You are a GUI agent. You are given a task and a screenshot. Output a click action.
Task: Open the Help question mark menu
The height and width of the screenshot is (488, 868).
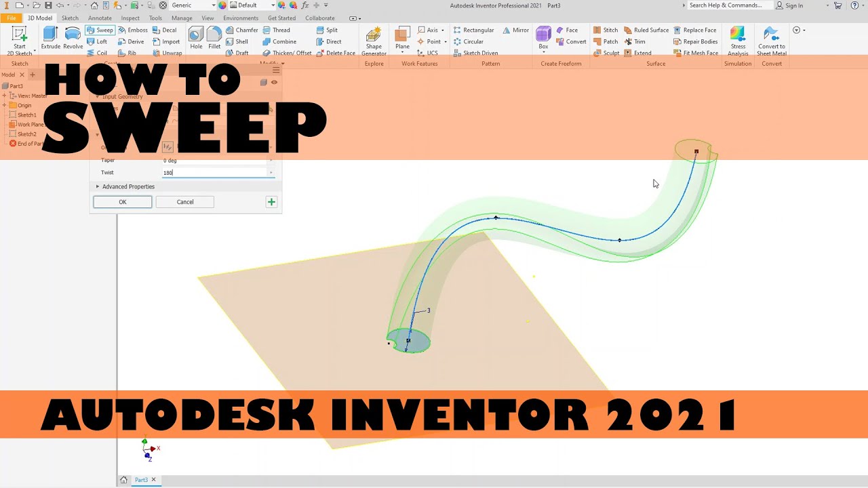click(x=854, y=5)
